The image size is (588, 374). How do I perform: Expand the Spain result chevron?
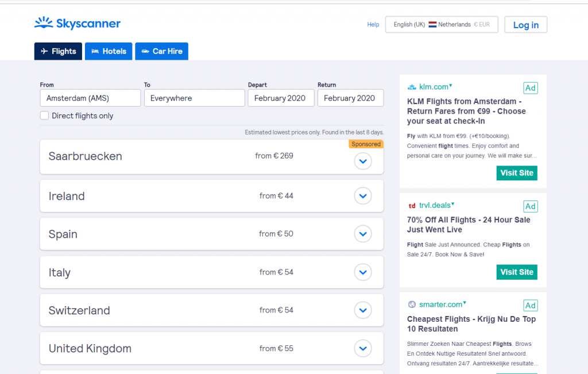[363, 234]
